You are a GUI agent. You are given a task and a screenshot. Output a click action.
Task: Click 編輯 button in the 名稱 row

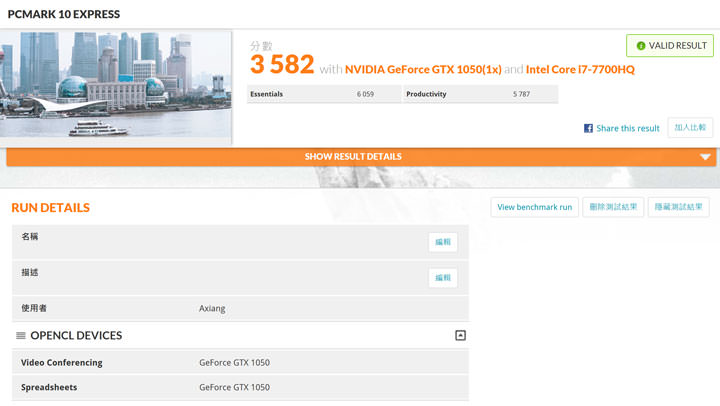tap(443, 242)
